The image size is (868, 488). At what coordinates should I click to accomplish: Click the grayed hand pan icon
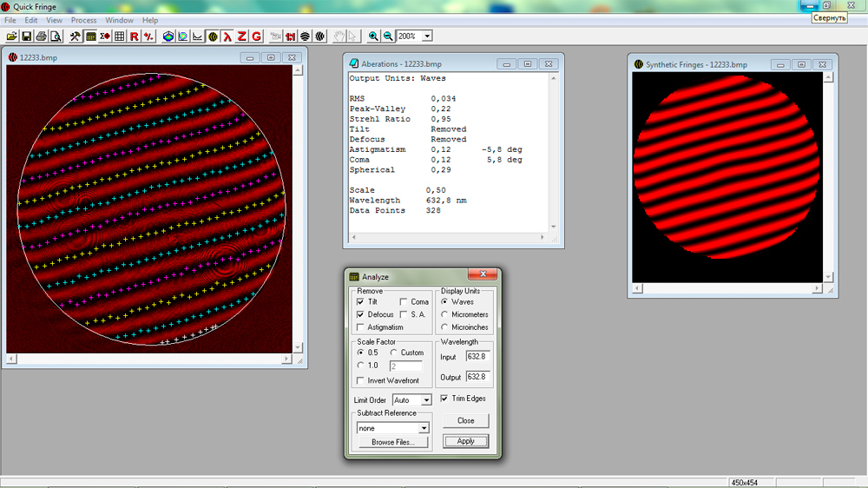(339, 36)
